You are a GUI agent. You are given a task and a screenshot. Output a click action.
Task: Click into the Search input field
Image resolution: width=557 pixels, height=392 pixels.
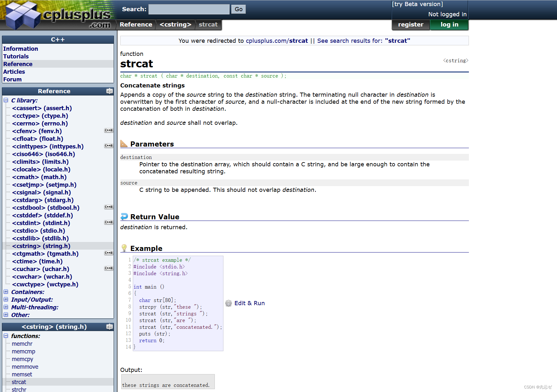[189, 9]
